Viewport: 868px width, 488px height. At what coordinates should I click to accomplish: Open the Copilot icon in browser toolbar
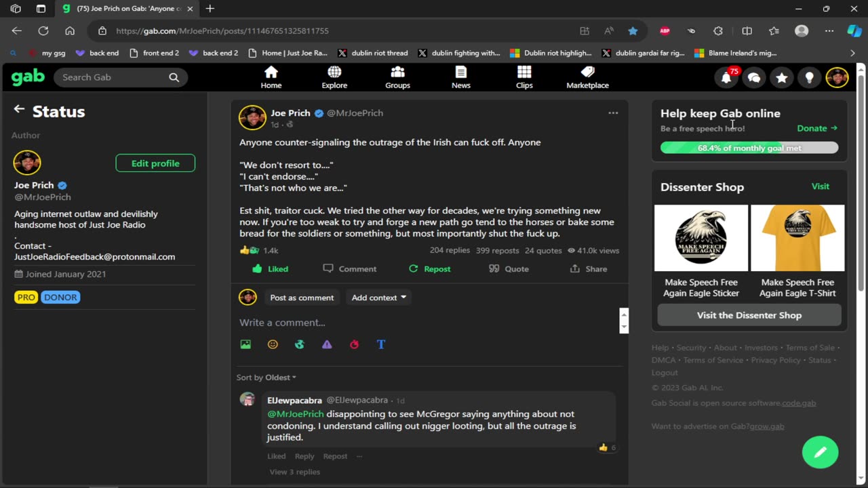tap(854, 30)
